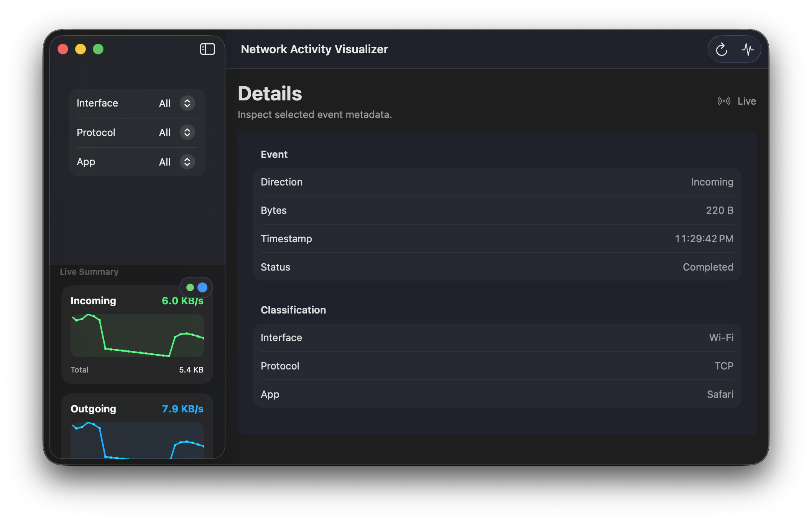Select the Direction row in Event
Image resolution: width=812 pixels, height=522 pixels.
click(x=497, y=182)
